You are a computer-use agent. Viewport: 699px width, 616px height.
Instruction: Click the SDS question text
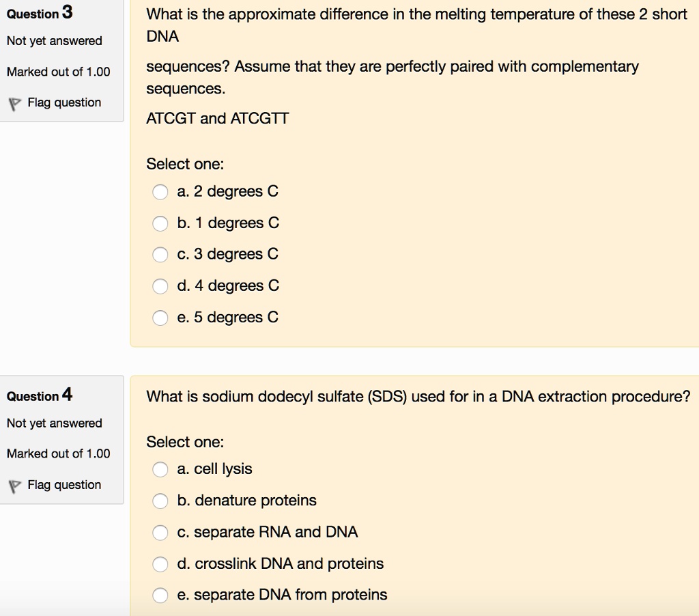(x=418, y=397)
